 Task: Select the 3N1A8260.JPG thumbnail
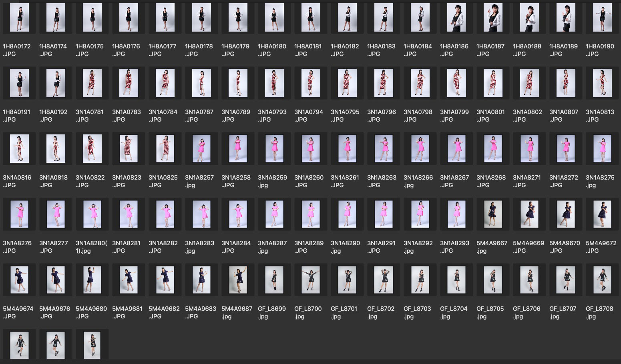pyautogui.click(x=311, y=149)
